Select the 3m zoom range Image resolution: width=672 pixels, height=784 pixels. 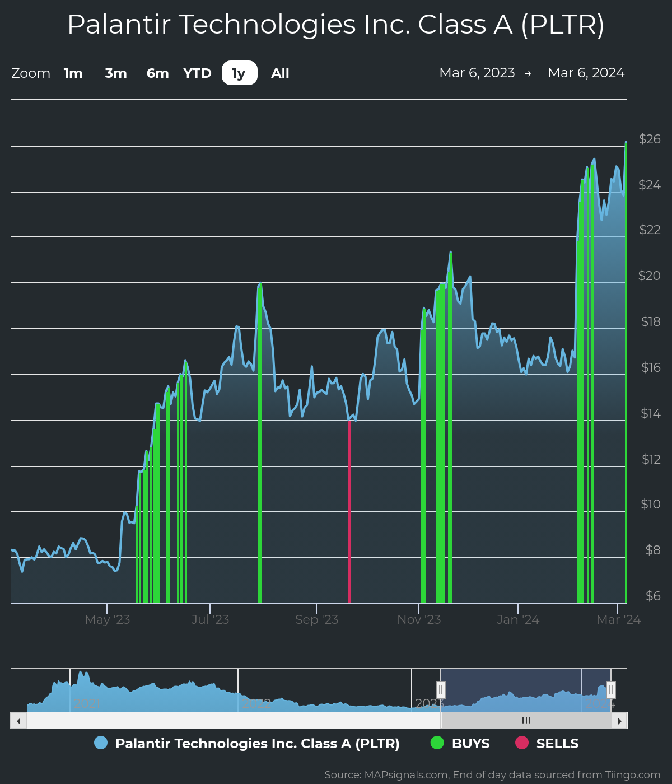click(x=116, y=73)
